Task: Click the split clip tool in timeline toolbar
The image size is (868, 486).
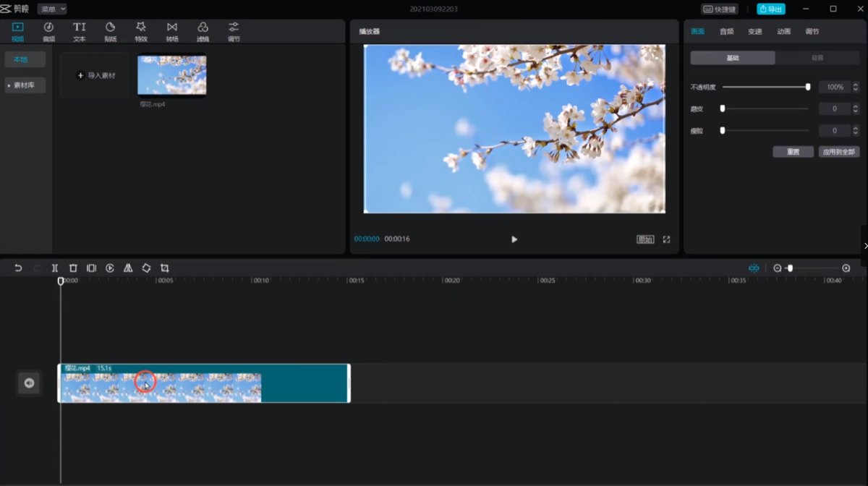Action: (55, 268)
